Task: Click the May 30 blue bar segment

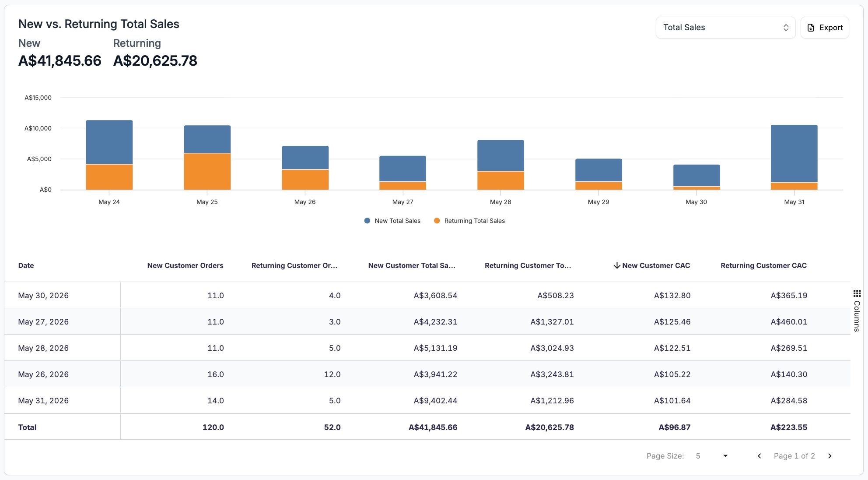Action: pyautogui.click(x=696, y=176)
